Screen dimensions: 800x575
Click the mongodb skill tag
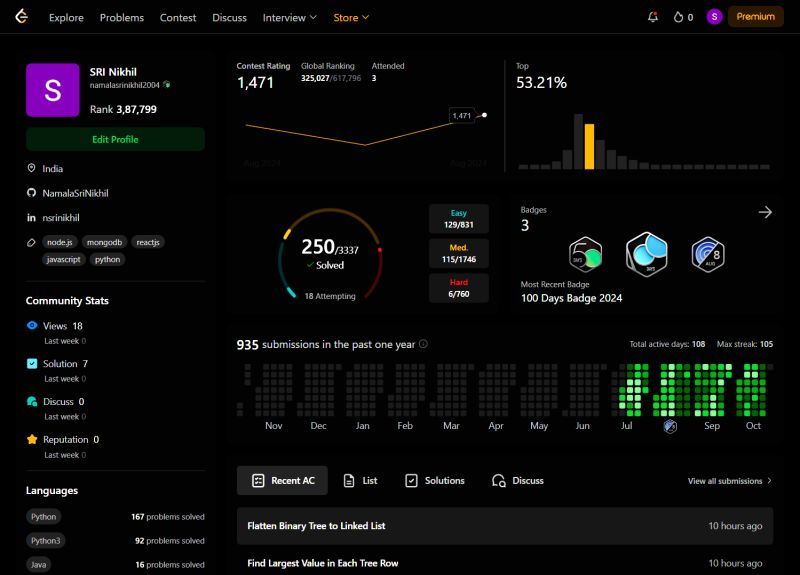coord(104,242)
